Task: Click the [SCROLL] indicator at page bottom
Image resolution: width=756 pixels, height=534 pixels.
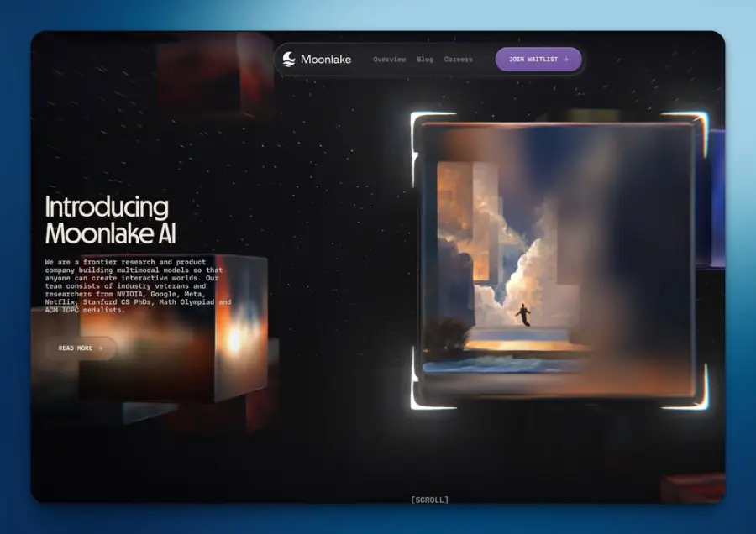Action: tap(429, 500)
